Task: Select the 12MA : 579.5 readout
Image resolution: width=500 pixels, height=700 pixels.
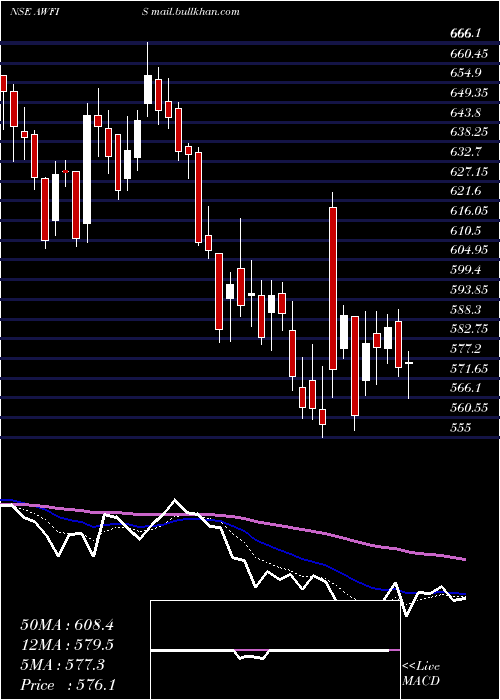Action: (67, 645)
